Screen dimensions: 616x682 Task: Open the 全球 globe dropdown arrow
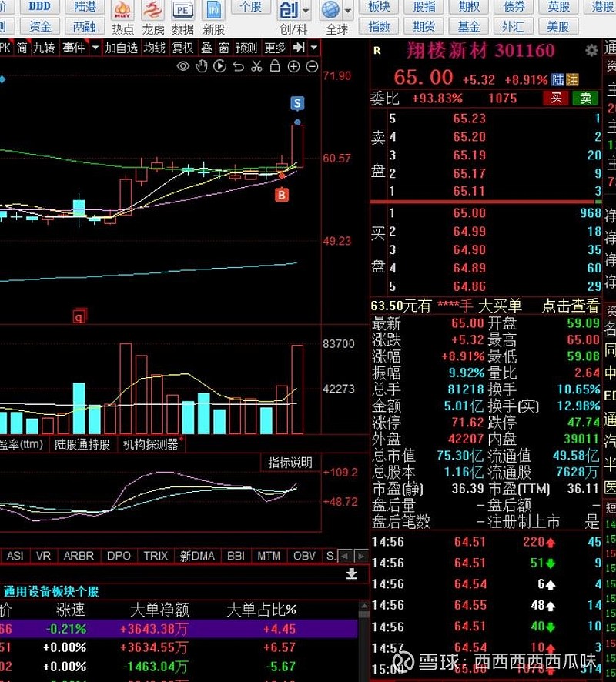coord(347,11)
